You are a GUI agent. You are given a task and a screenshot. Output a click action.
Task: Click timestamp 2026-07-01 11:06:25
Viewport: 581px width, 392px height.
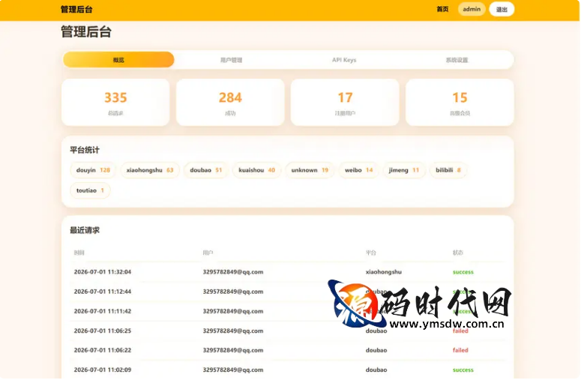103,331
